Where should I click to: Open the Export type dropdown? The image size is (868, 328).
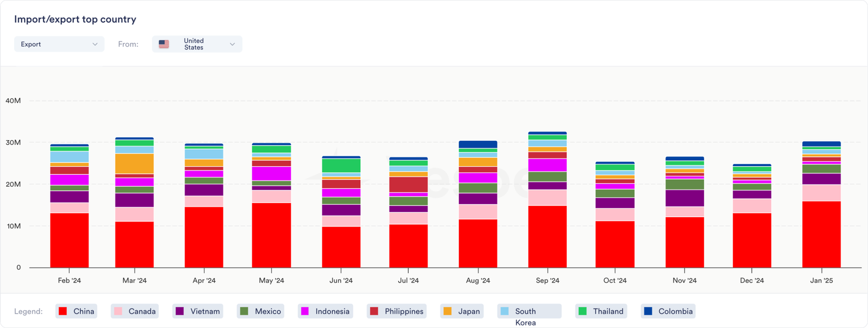point(59,44)
